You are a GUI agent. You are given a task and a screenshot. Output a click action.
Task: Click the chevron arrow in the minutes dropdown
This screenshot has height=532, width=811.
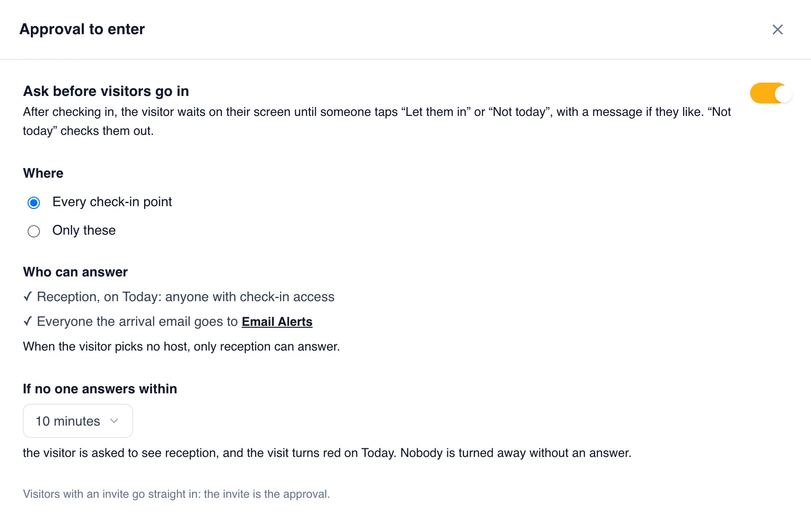[114, 421]
